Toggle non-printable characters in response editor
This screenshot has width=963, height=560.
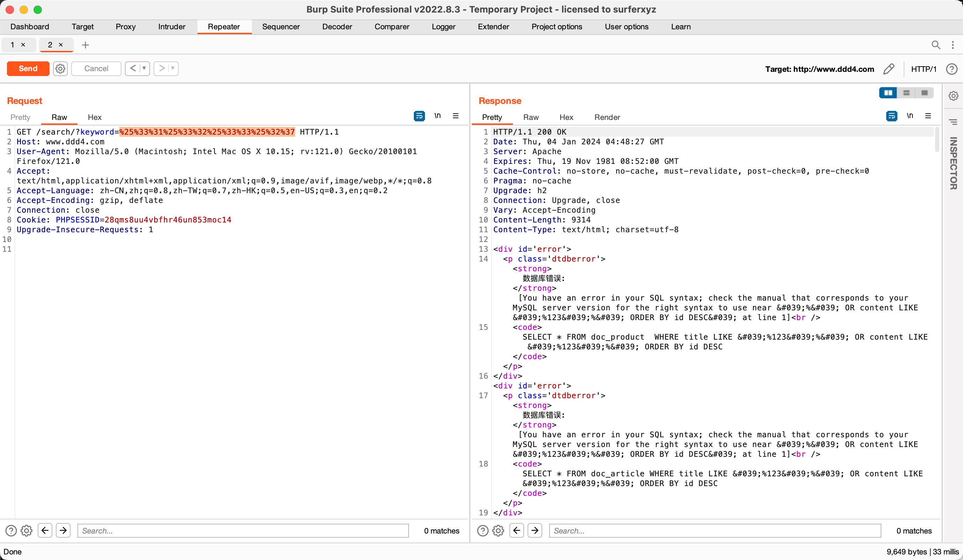(910, 116)
